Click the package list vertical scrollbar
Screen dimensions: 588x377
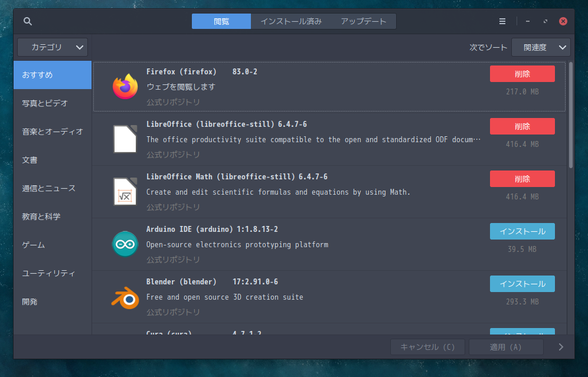click(x=571, y=116)
